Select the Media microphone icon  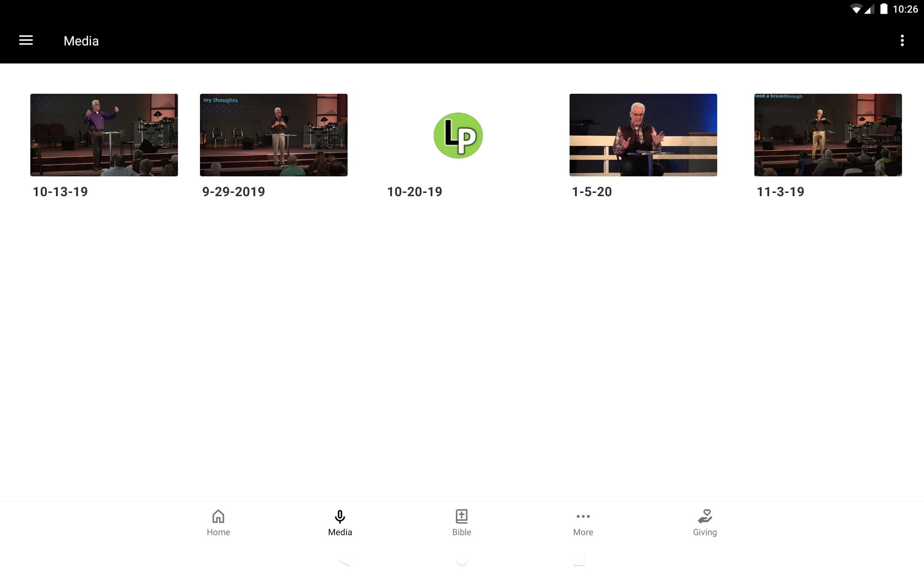(340, 516)
